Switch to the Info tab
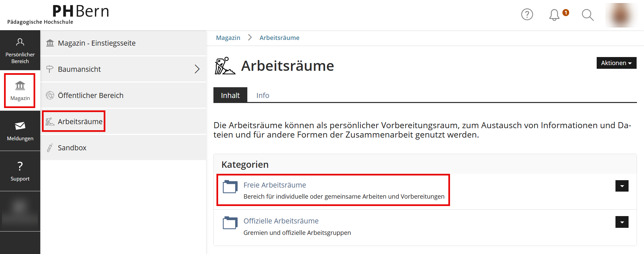 [x=262, y=95]
